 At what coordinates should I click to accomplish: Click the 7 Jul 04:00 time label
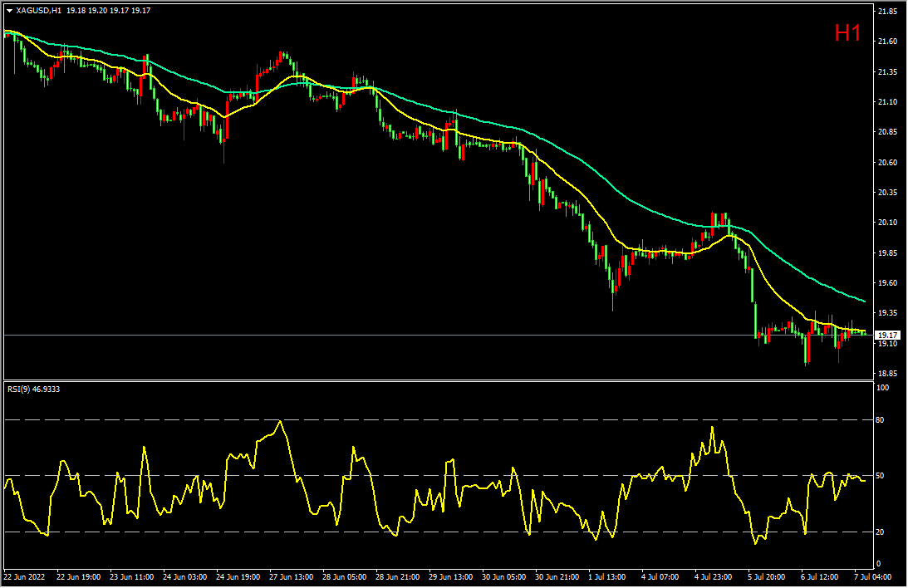click(x=872, y=577)
